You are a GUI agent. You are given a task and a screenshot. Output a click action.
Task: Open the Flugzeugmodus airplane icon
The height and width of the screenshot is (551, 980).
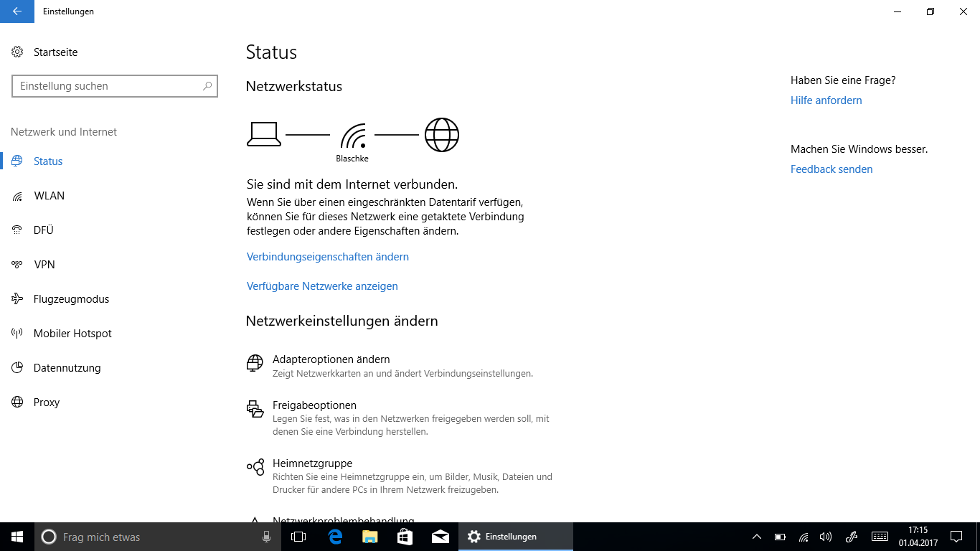point(18,299)
